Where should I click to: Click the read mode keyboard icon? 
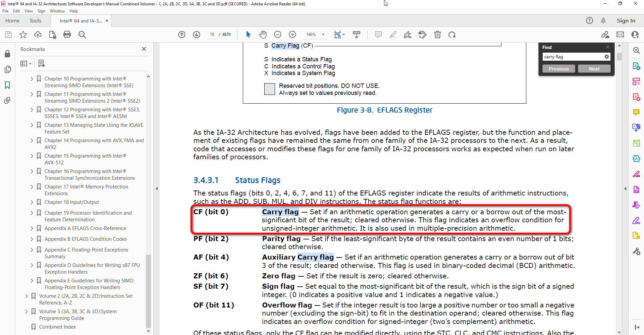pyautogui.click(x=357, y=35)
